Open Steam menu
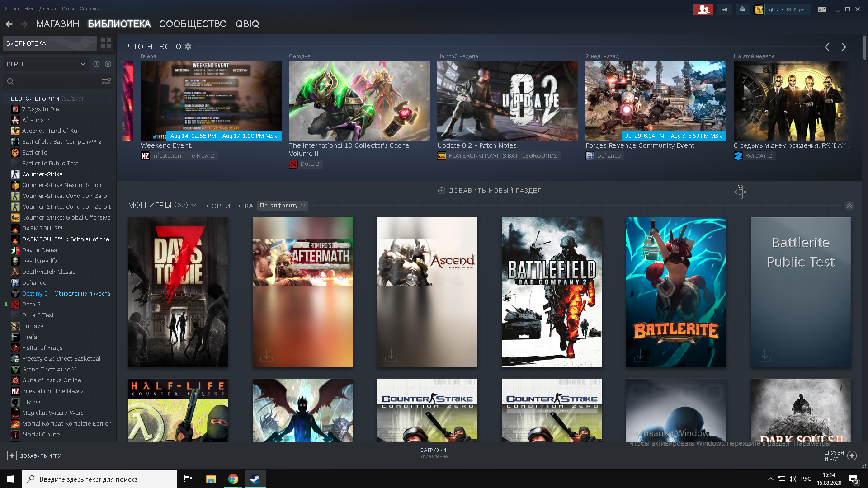Screen dimensions: 868x488 12,9
